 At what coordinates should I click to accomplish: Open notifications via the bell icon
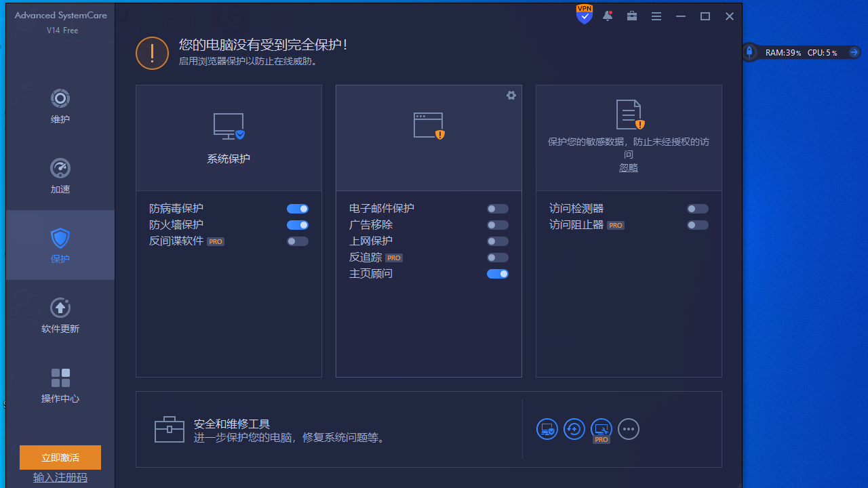[608, 16]
